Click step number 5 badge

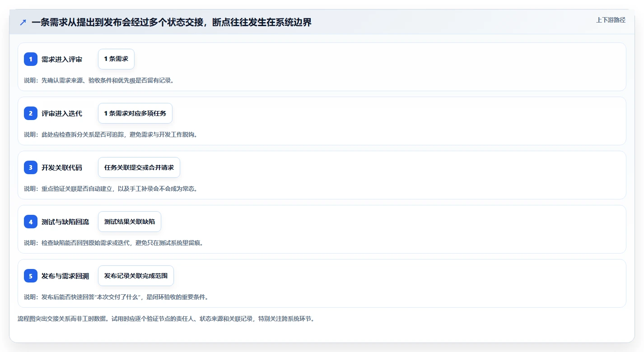coord(31,276)
